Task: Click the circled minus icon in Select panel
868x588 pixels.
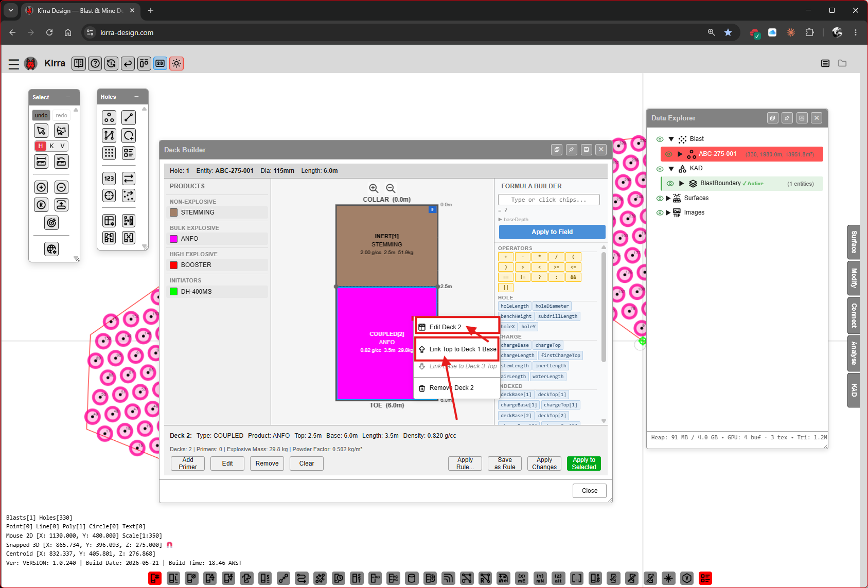Action: click(x=61, y=187)
